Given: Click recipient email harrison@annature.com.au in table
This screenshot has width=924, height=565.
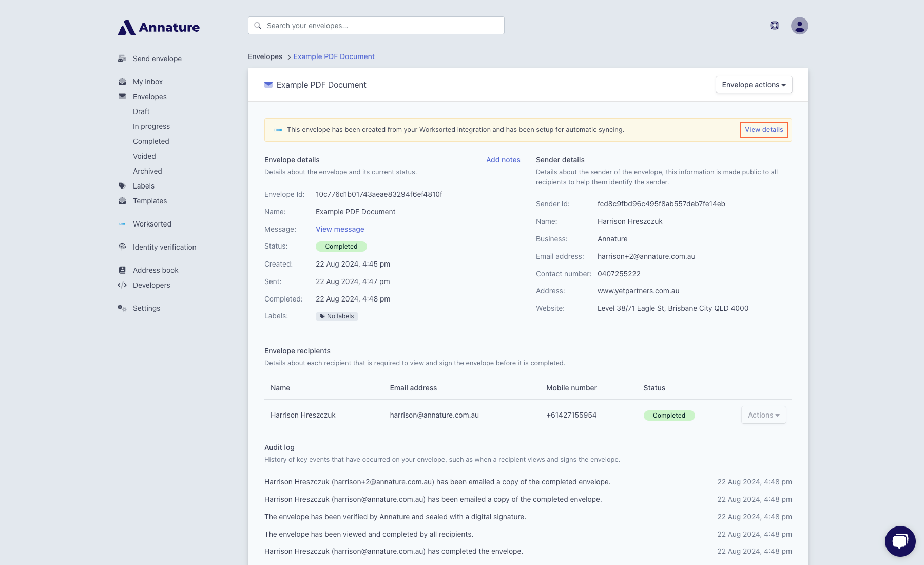Looking at the screenshot, I should click(x=434, y=415).
